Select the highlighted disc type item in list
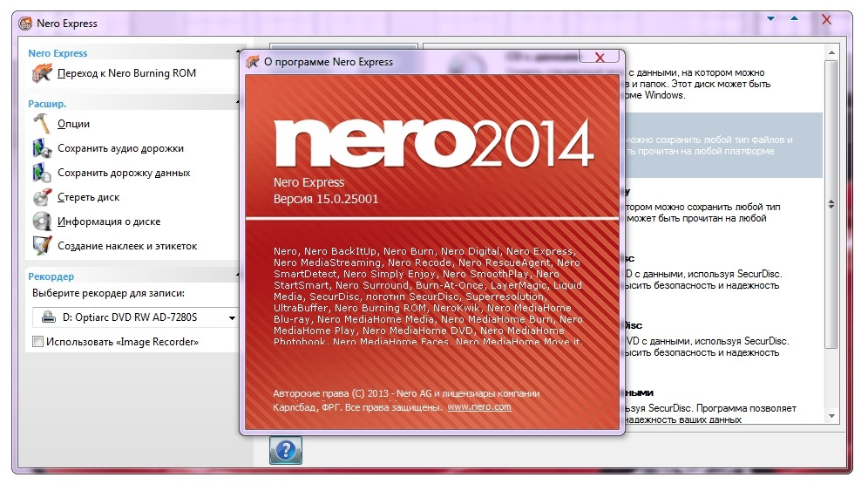The image size is (868, 491). tap(723, 145)
